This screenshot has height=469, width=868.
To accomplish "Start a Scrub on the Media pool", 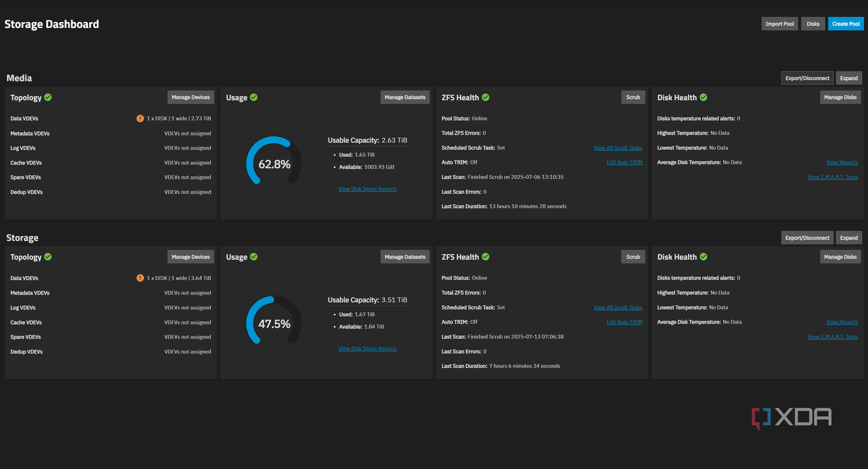I will click(633, 97).
